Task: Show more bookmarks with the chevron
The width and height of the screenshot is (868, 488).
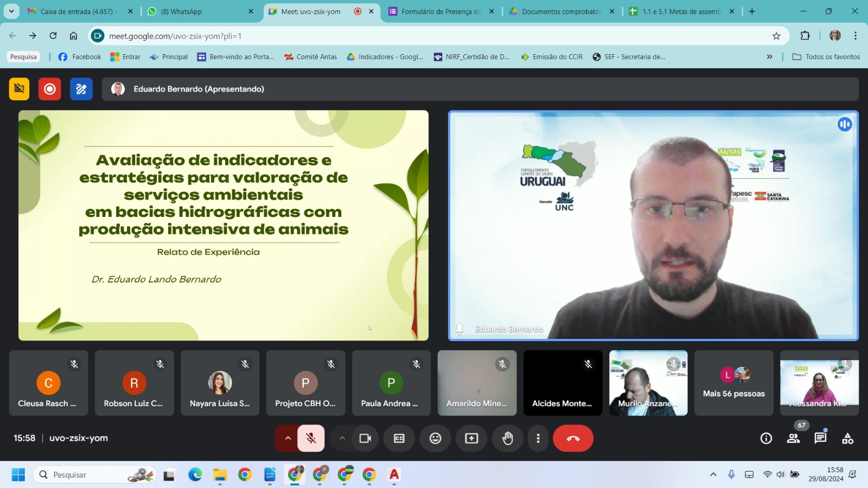Action: tap(769, 57)
